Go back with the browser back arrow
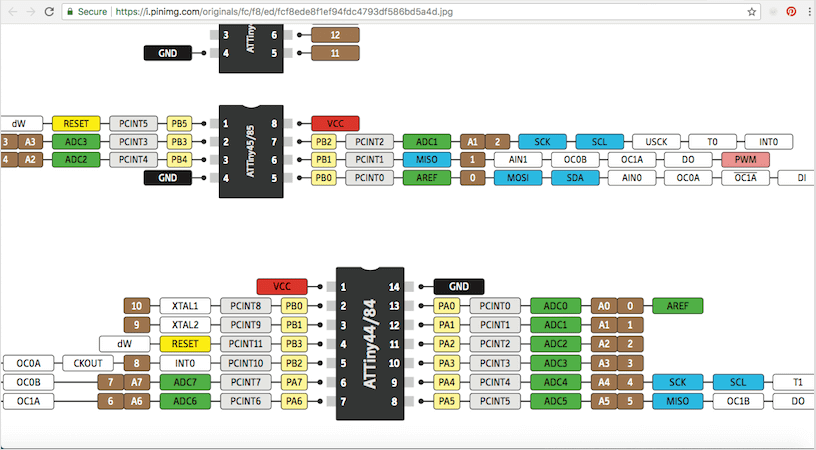816x450 pixels. (13, 11)
